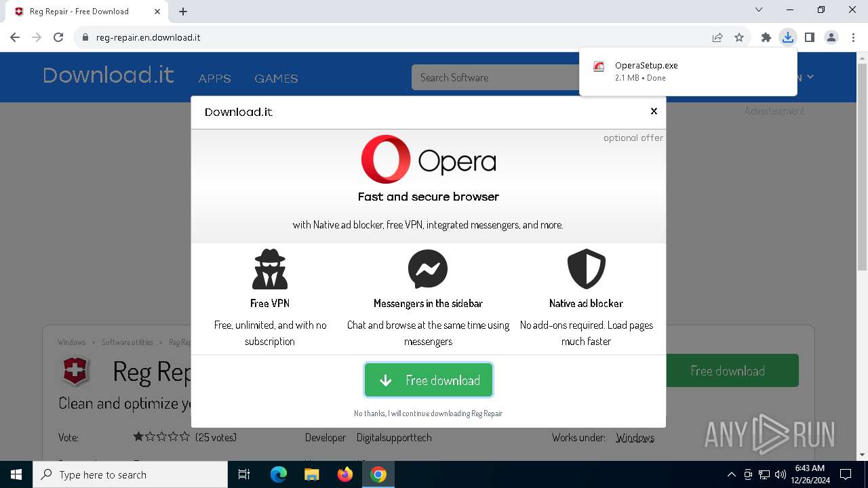Image resolution: width=868 pixels, height=488 pixels.
Task: Launch Microsoft Edge from taskbar
Action: tap(279, 474)
